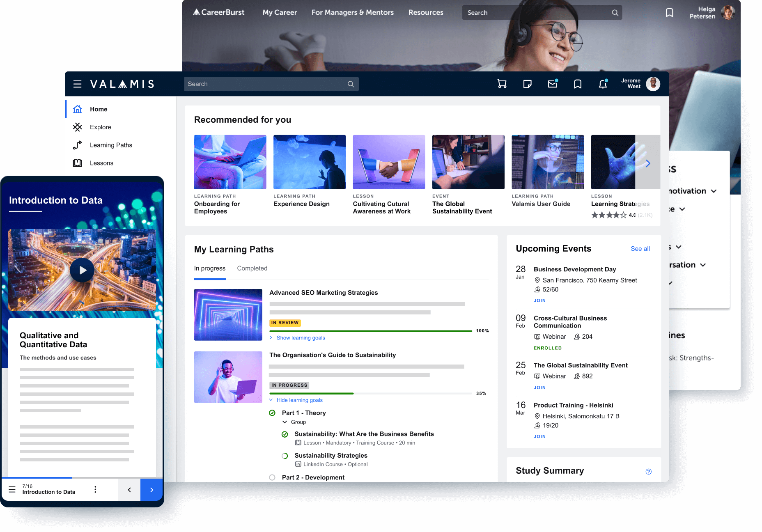Collapse Hide learning goals
This screenshot has width=762, height=532.
coord(299,400)
